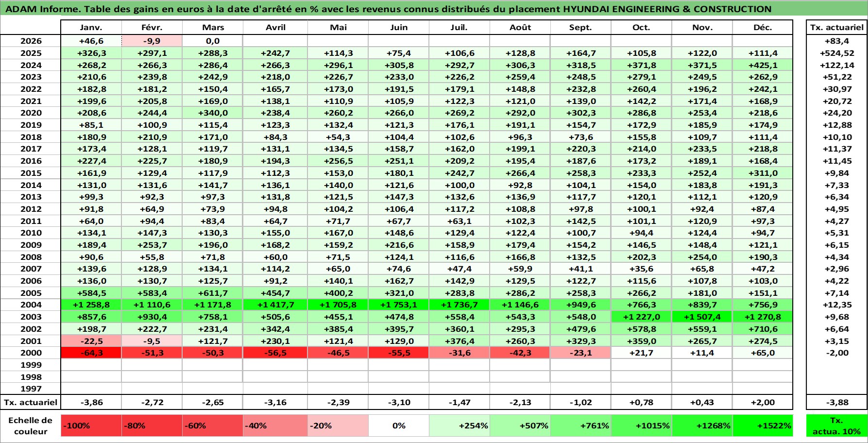Viewport: 868px width, 443px height.
Task: Click the 2007 October value +35,6
Action: (641, 269)
